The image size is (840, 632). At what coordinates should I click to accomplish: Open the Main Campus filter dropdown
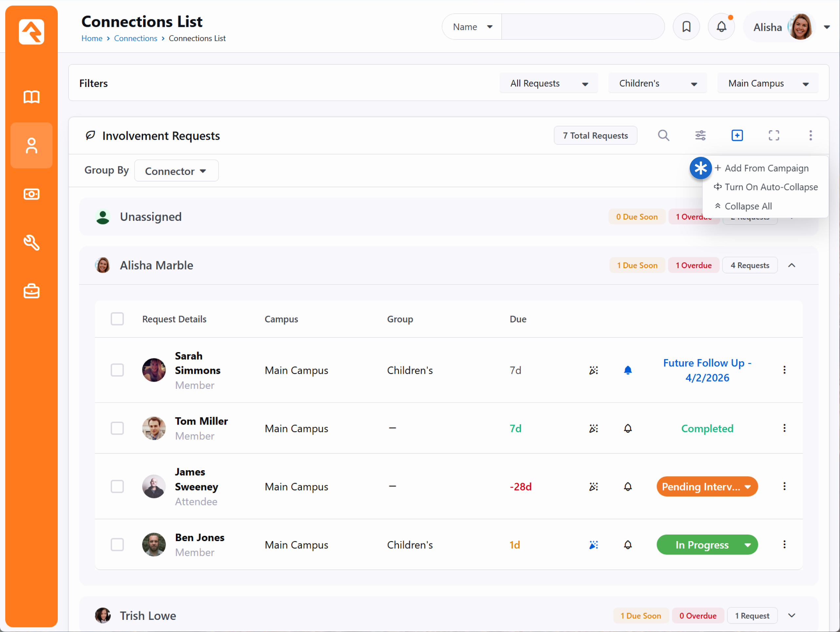(x=767, y=84)
